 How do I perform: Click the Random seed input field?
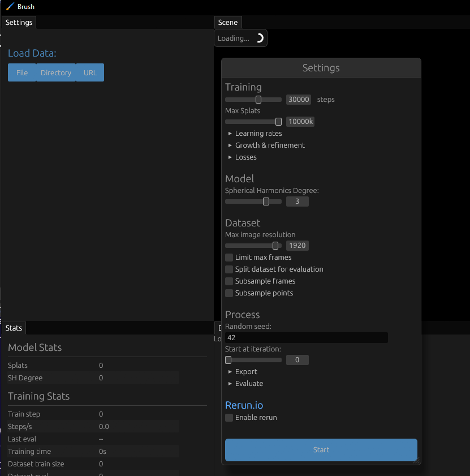(306, 337)
